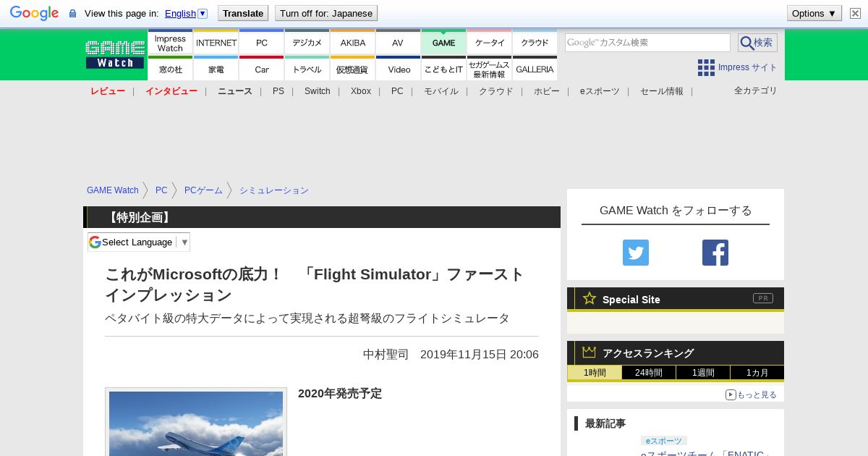Open the Video site tab

pyautogui.click(x=398, y=69)
